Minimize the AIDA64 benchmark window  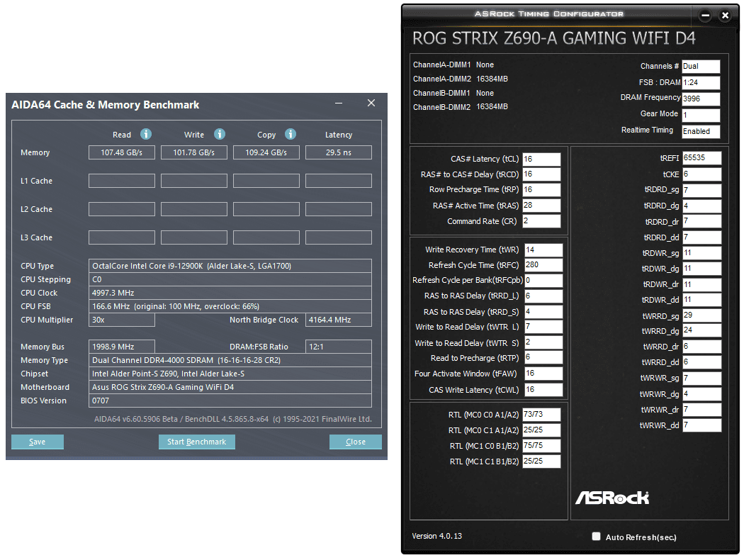click(339, 103)
